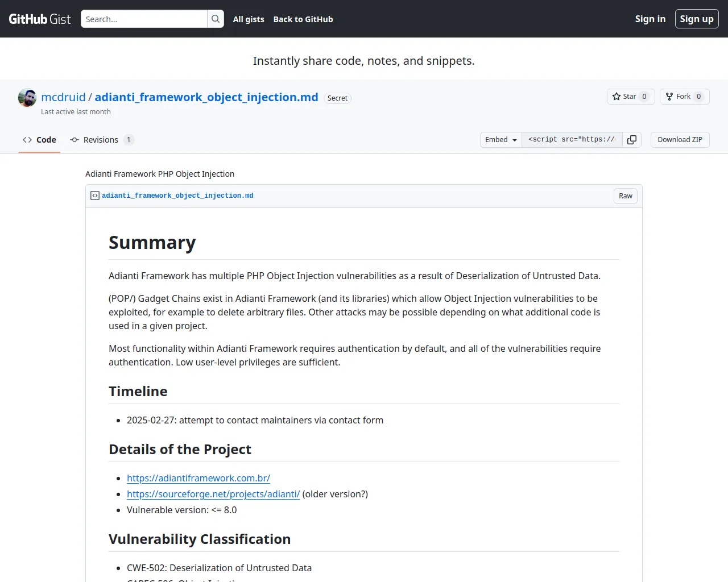Image resolution: width=728 pixels, height=582 pixels.
Task: Open the Embed dropdown menu
Action: pyautogui.click(x=501, y=140)
